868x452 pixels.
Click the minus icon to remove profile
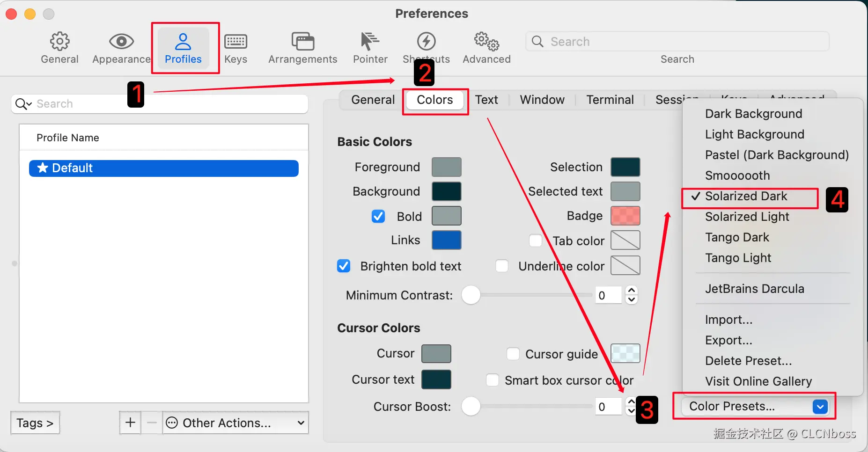click(x=152, y=423)
